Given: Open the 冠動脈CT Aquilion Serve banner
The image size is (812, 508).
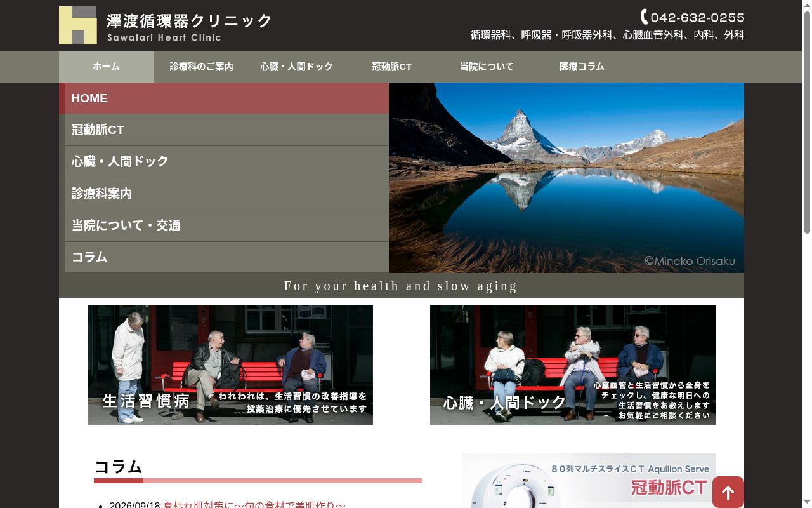Looking at the screenshot, I should pos(589,481).
